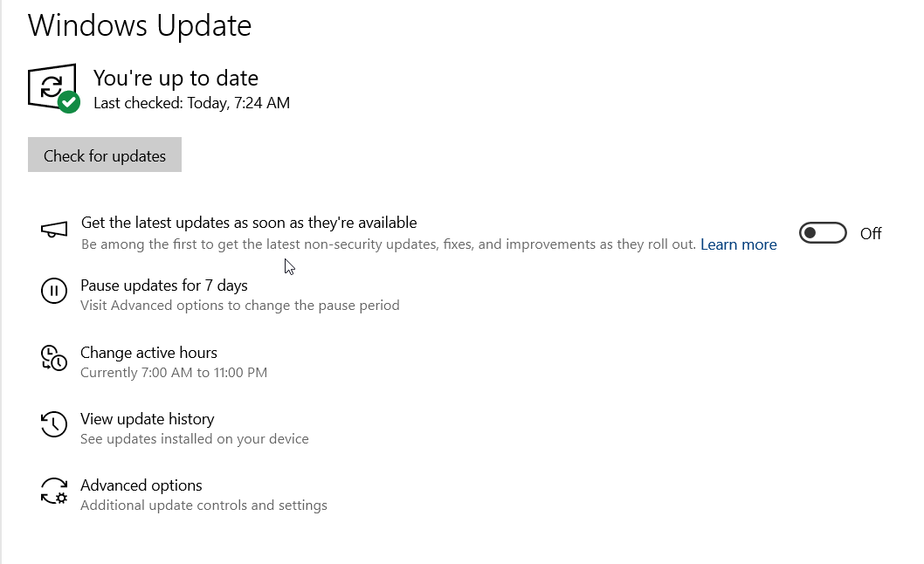Click the Last checked timestamp text
The height and width of the screenshot is (564, 924).
[x=191, y=103]
